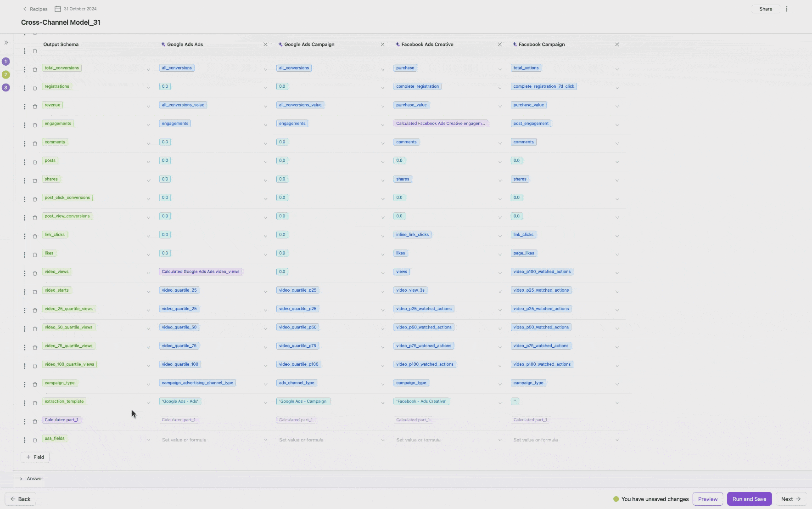The image size is (812, 509).
Task: Click the Run and Save button
Action: 749,499
